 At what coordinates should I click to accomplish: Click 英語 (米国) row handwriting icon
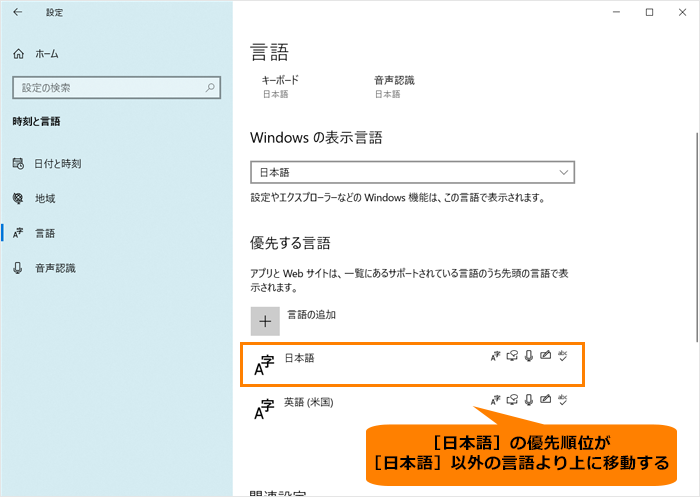546,399
